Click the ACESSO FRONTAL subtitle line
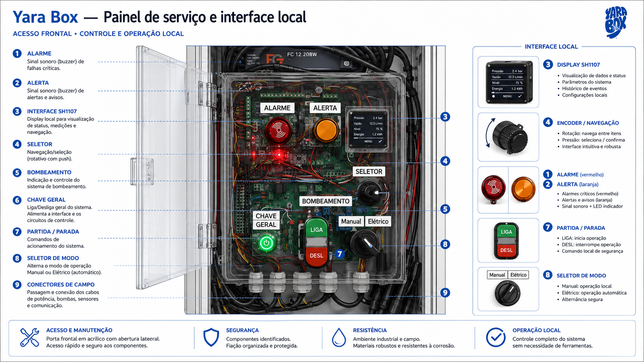Screen dimensions: 644x362 (98, 34)
